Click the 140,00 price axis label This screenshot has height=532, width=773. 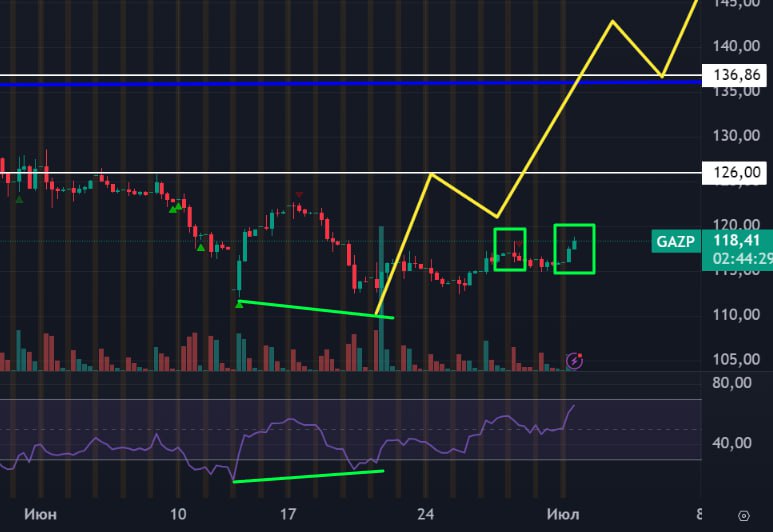tap(736, 46)
